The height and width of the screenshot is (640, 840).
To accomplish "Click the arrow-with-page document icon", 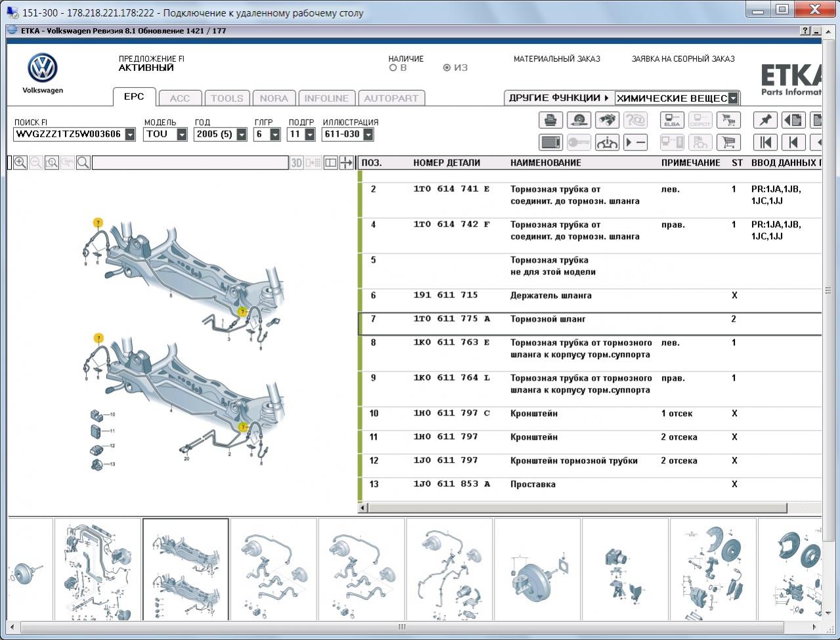I will [x=793, y=120].
